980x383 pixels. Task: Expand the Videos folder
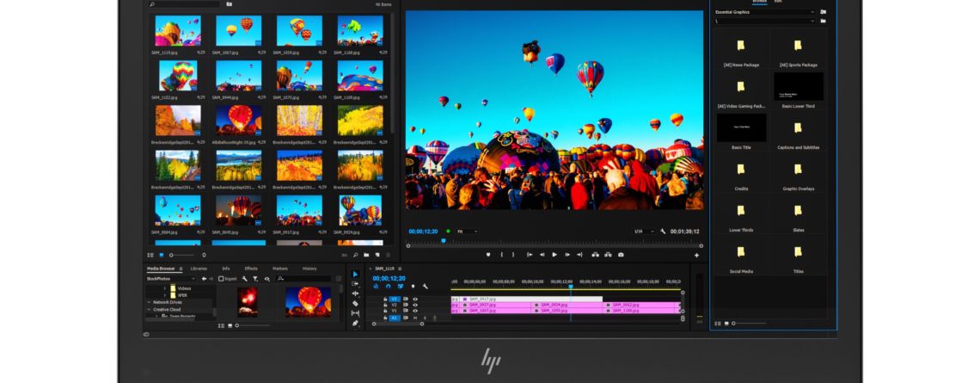165,288
